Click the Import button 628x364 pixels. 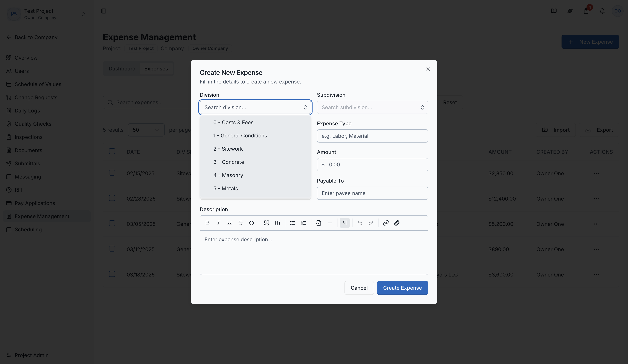pyautogui.click(x=555, y=130)
